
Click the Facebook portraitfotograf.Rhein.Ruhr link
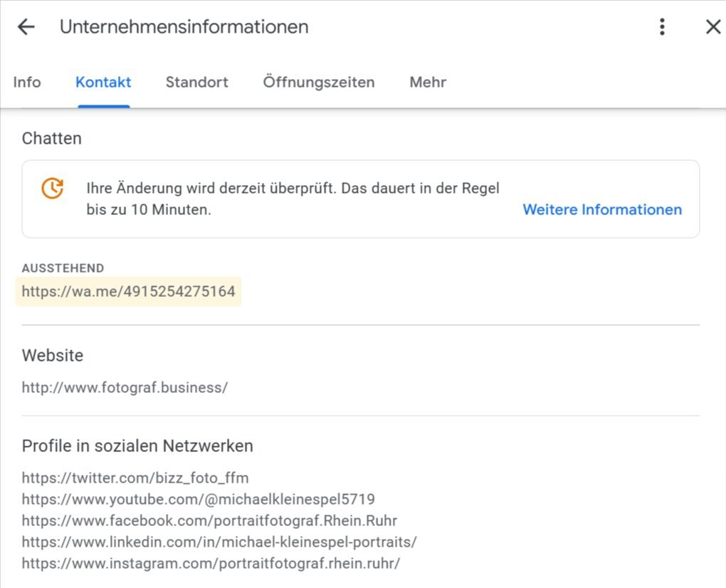click(x=209, y=520)
